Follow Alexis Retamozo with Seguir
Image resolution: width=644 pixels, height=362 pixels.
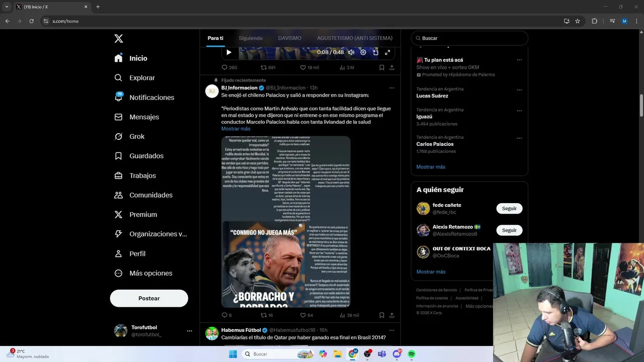509,230
